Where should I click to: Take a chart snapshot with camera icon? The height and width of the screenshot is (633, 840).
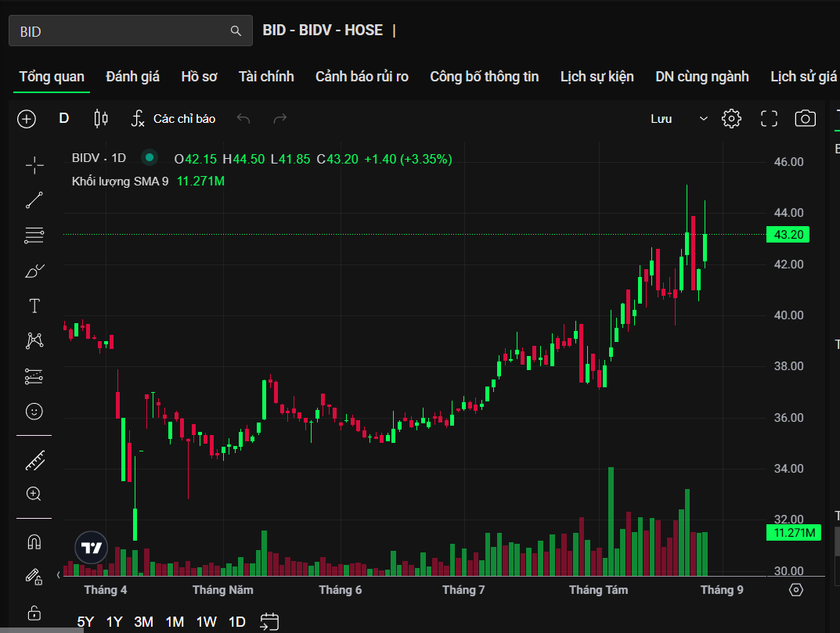pos(806,119)
